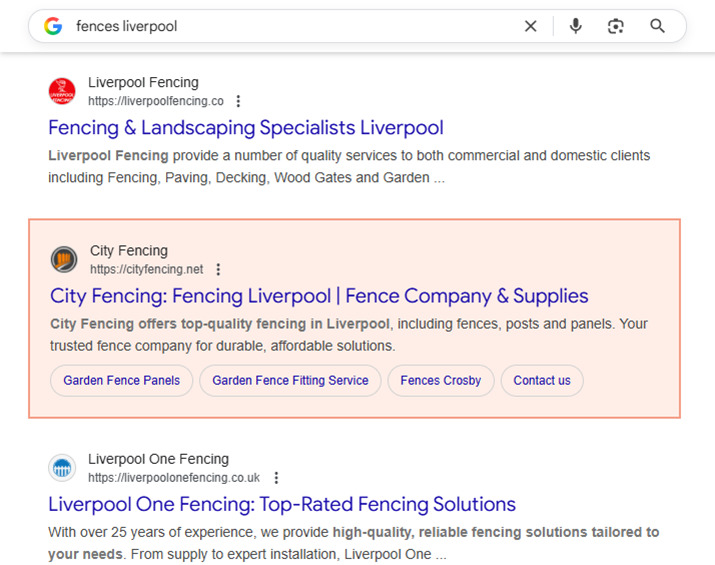
Task: Open more options for liverpoolonefencing.co.uk result
Action: tap(276, 478)
